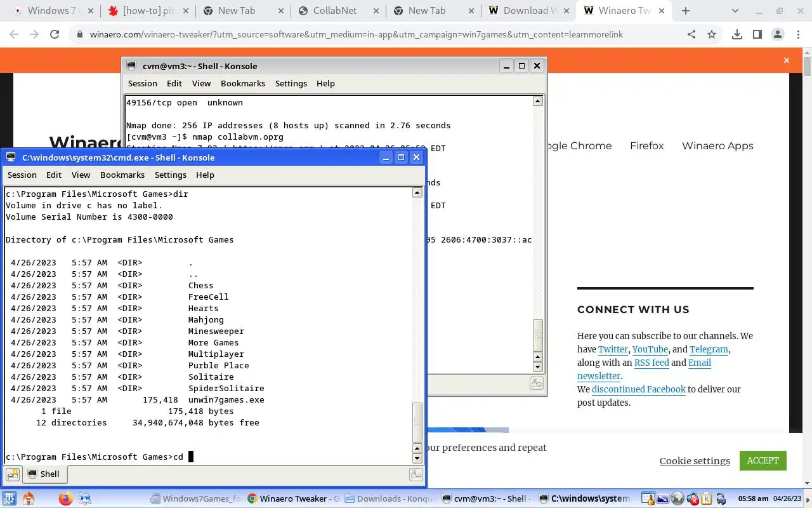This screenshot has width=812, height=508.
Task: Open the RSS feed link
Action: tap(652, 363)
